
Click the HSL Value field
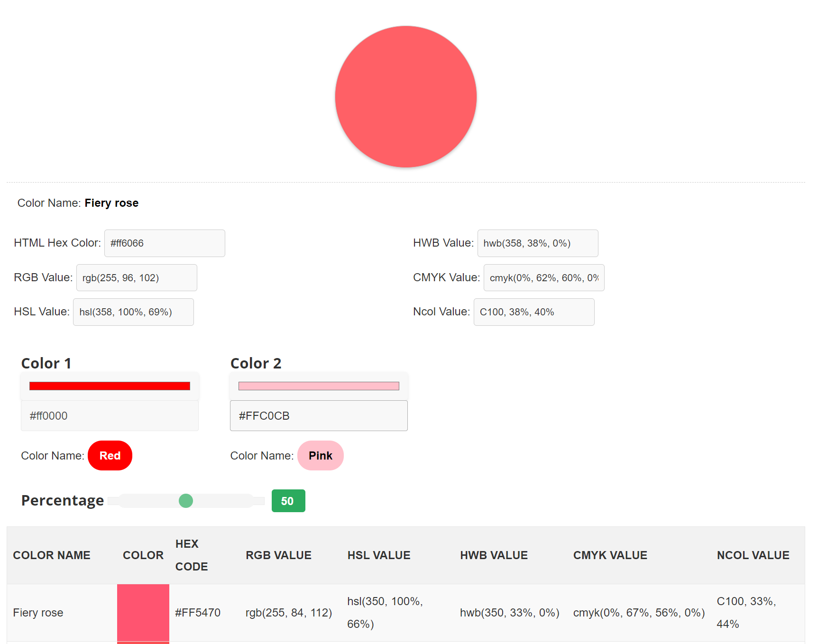pos(133,312)
